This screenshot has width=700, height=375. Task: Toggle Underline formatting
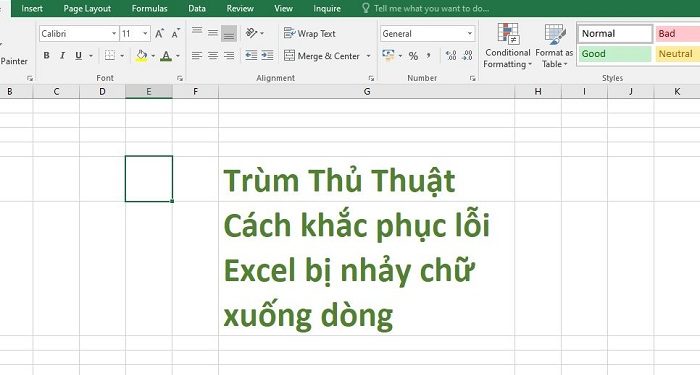[79, 56]
